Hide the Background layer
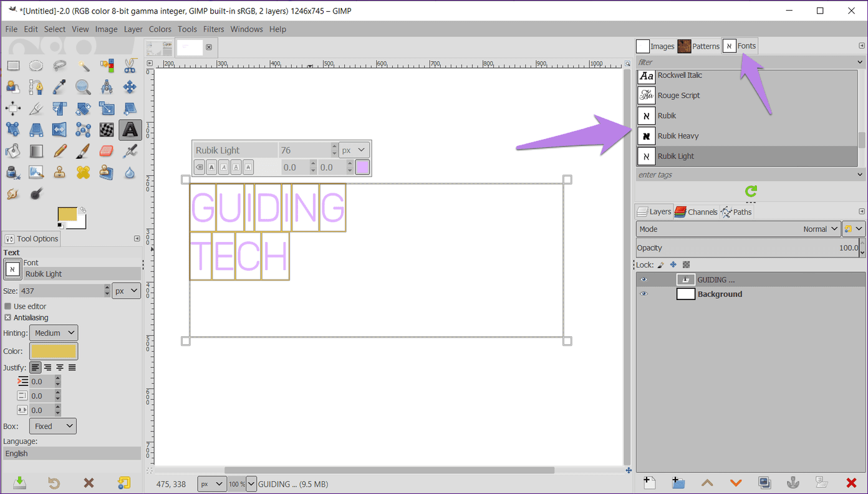This screenshot has height=494, width=868. pos(644,294)
